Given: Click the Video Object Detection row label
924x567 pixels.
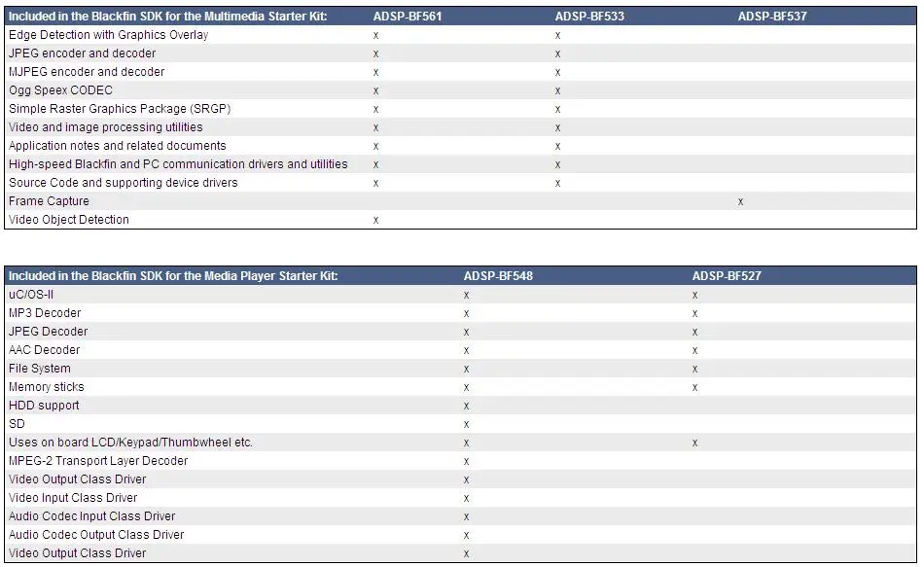Looking at the screenshot, I should [68, 219].
